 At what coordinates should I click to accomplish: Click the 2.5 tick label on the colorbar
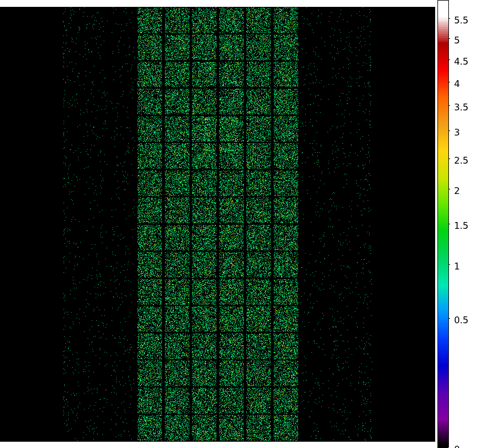pyautogui.click(x=460, y=161)
